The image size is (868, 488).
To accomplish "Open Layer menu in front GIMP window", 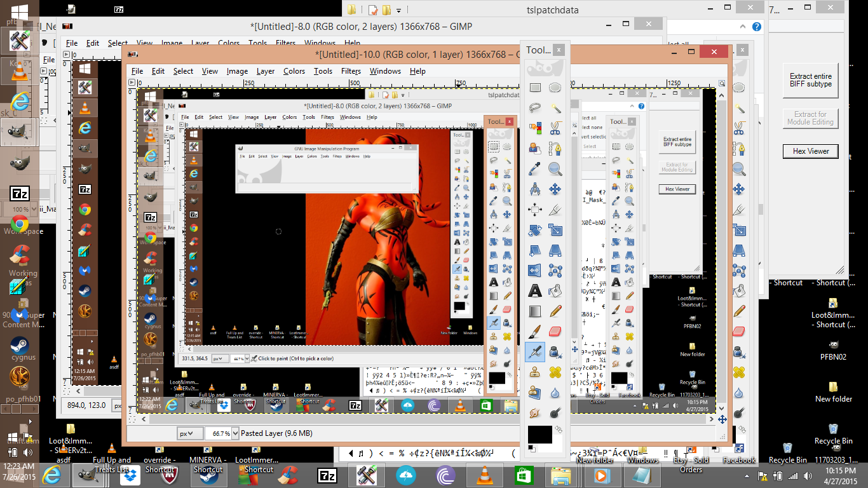I will pyautogui.click(x=266, y=71).
